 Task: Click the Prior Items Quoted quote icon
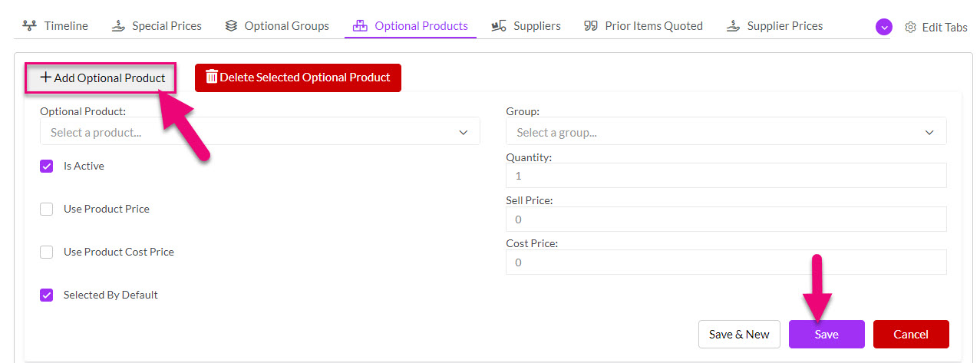pyautogui.click(x=591, y=26)
